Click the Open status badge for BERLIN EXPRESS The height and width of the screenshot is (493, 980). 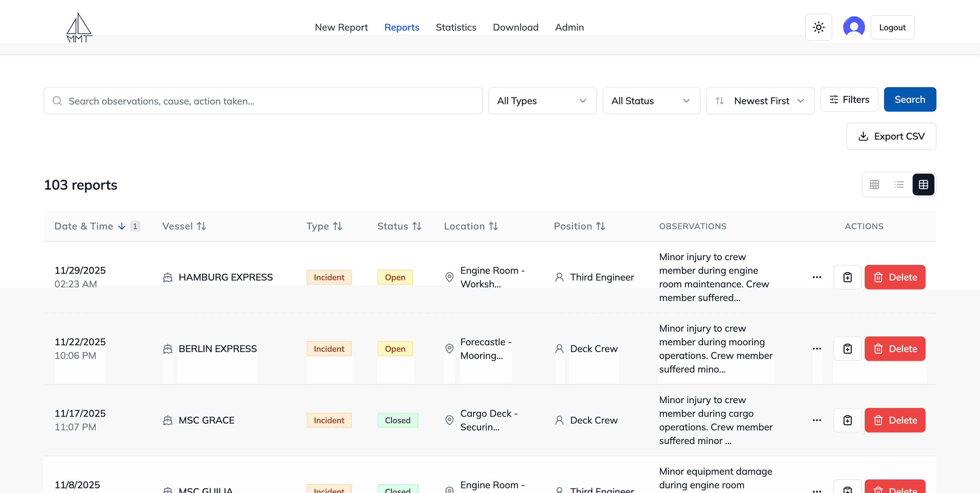[395, 349]
